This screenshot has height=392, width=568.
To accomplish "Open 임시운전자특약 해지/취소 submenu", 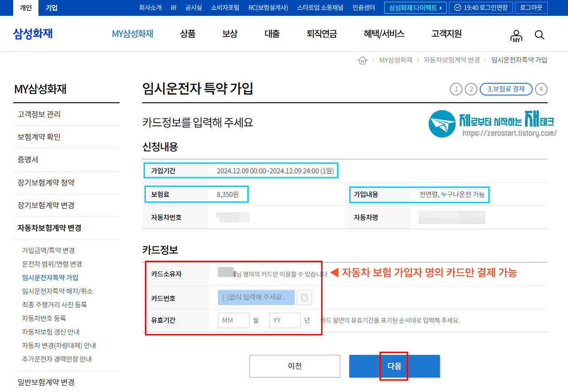I will pos(58,291).
